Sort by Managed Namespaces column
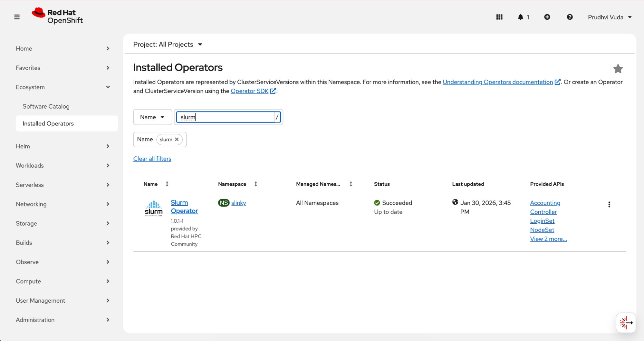644x341 pixels. [351, 184]
